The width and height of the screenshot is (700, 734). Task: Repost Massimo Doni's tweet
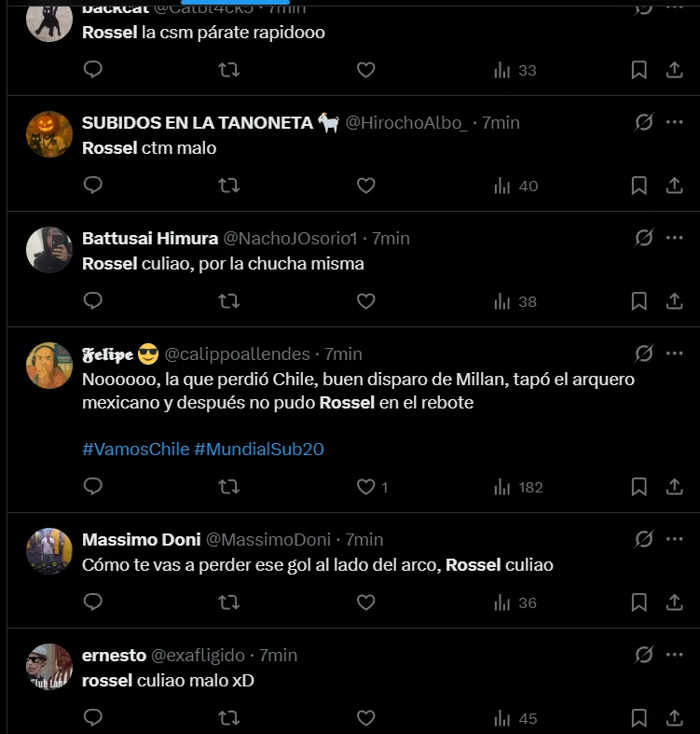coord(228,602)
